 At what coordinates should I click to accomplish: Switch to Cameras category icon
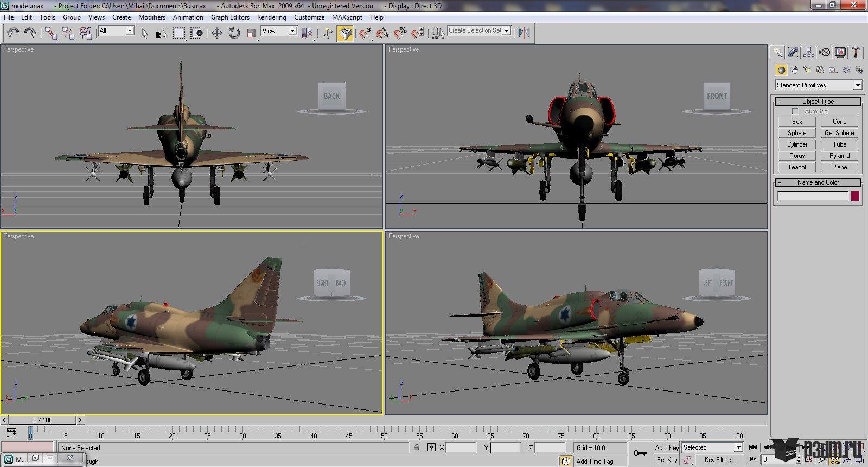tap(820, 70)
